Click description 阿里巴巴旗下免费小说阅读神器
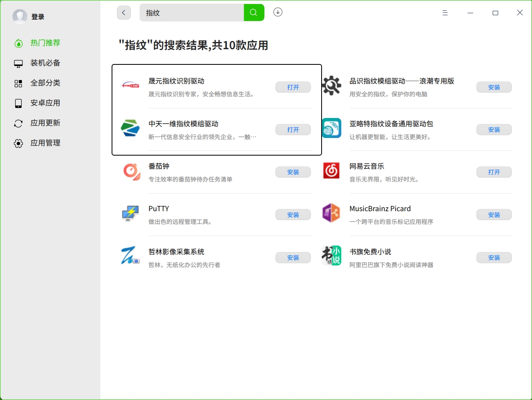Screen dimensions: 532x400 pyautogui.click(x=392, y=265)
